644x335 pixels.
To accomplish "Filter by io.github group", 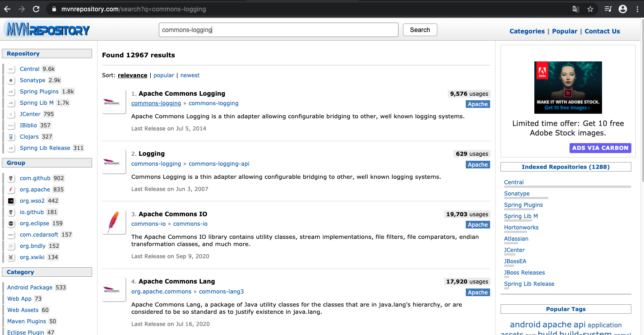I will [x=32, y=212].
